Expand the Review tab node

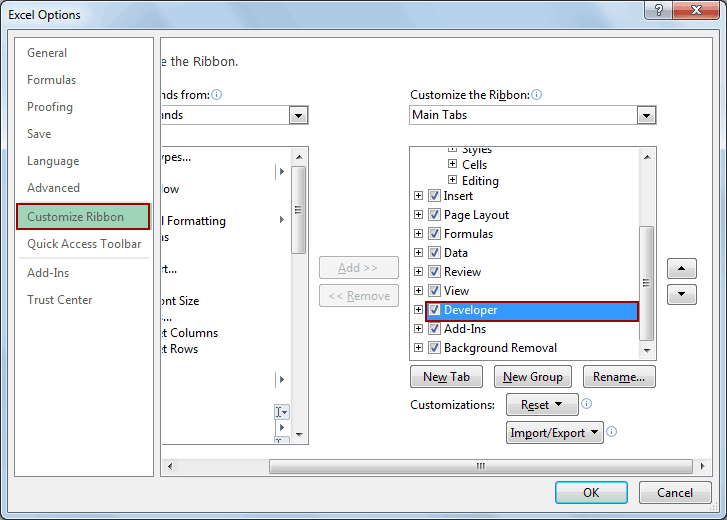pyautogui.click(x=418, y=272)
